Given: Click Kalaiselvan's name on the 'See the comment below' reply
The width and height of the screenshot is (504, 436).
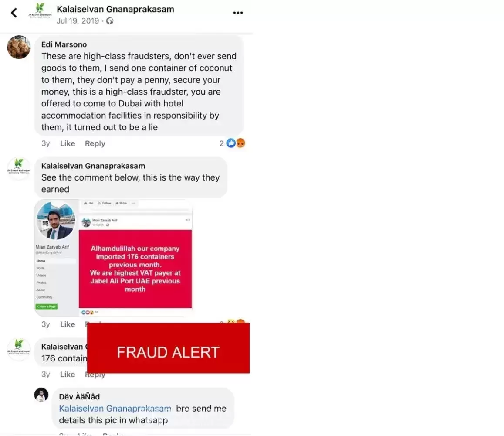Looking at the screenshot, I should pyautogui.click(x=93, y=166).
